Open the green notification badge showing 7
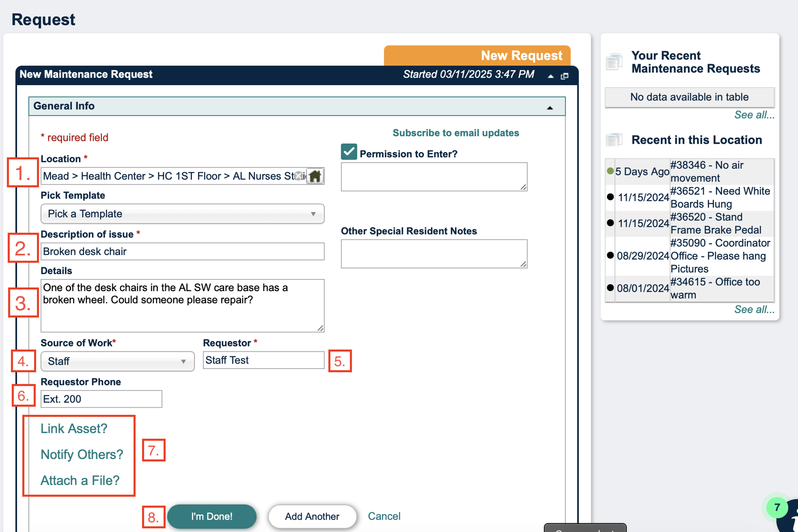This screenshot has height=532, width=798. (777, 507)
